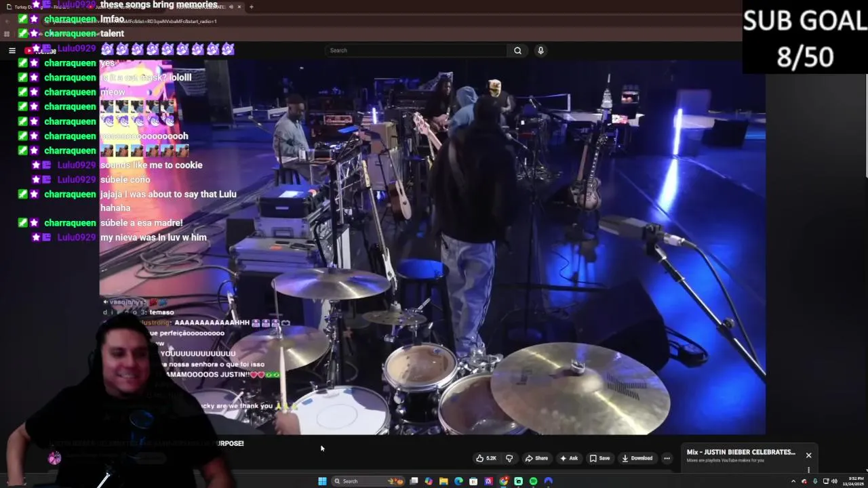
Task: Start voice search with the microphone icon
Action: click(x=540, y=50)
